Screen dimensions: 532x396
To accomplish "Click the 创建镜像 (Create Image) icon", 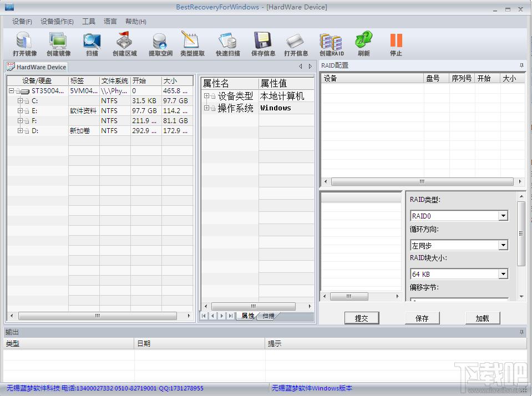I will pyautogui.click(x=58, y=42).
